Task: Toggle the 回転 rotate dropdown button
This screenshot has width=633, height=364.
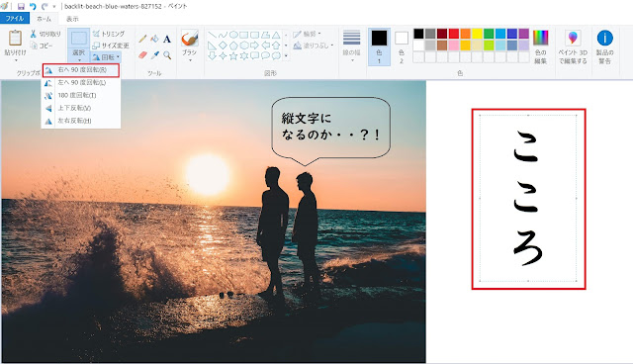Action: pyautogui.click(x=106, y=57)
